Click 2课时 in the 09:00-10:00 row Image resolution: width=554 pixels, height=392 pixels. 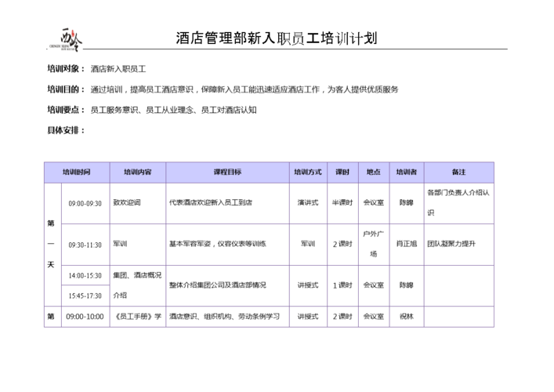342,317
